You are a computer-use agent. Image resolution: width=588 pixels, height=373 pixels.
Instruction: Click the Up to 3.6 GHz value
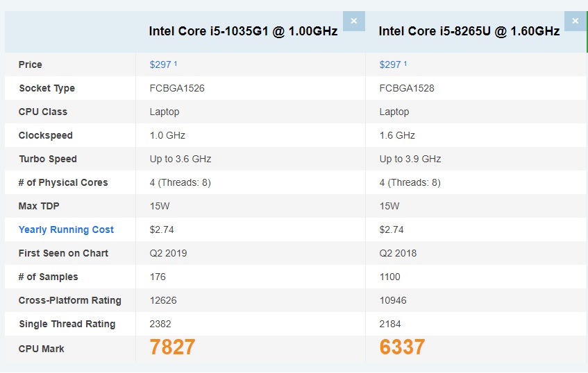tap(180, 159)
